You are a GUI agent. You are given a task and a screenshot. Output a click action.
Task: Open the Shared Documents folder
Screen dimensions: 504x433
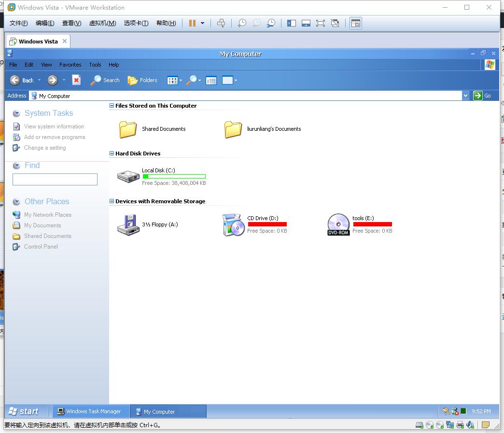[x=153, y=129]
